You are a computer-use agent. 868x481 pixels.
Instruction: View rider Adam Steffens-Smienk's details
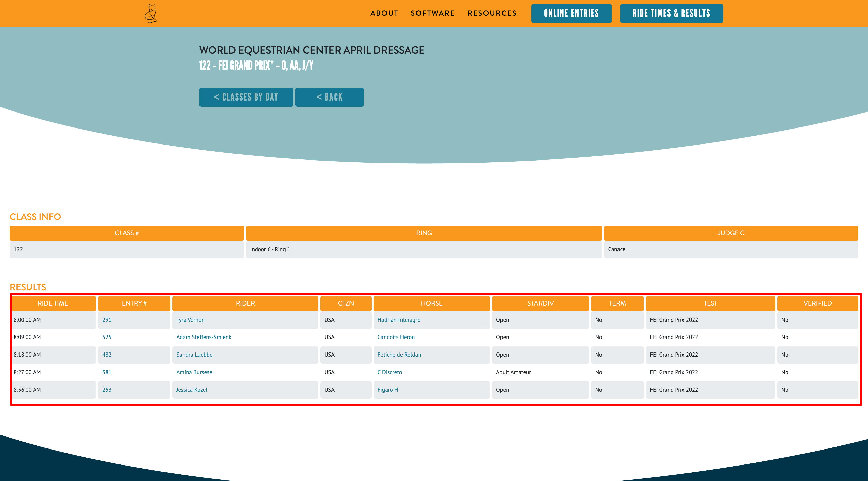(x=204, y=337)
